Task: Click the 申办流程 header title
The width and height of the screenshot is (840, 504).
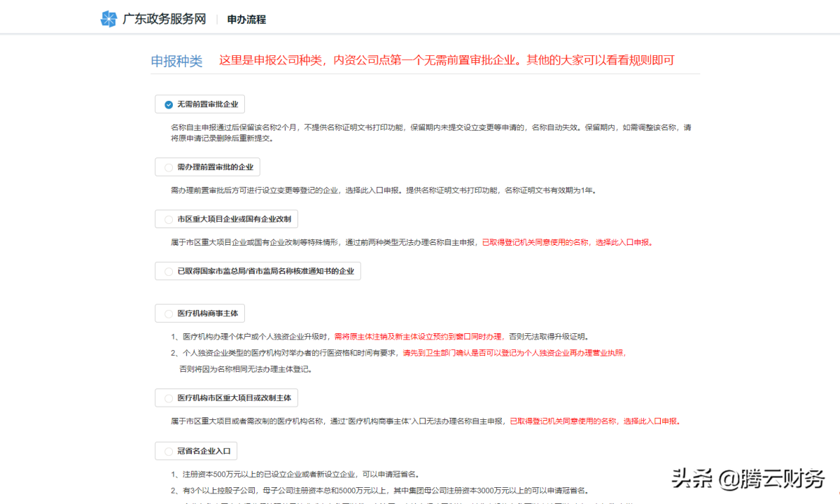Action: point(246,20)
